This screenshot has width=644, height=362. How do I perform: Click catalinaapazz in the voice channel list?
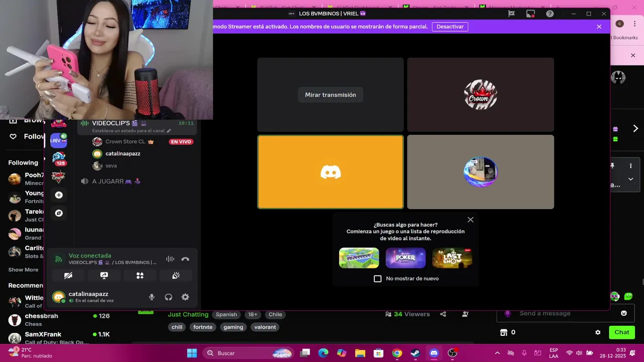(123, 154)
